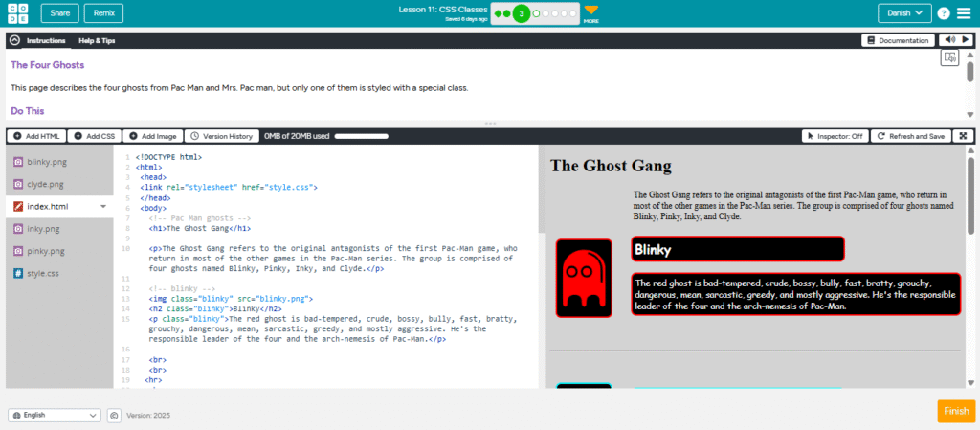This screenshot has height=430, width=980.
Task: Switch to the Help & Tips tab
Action: click(x=97, y=41)
